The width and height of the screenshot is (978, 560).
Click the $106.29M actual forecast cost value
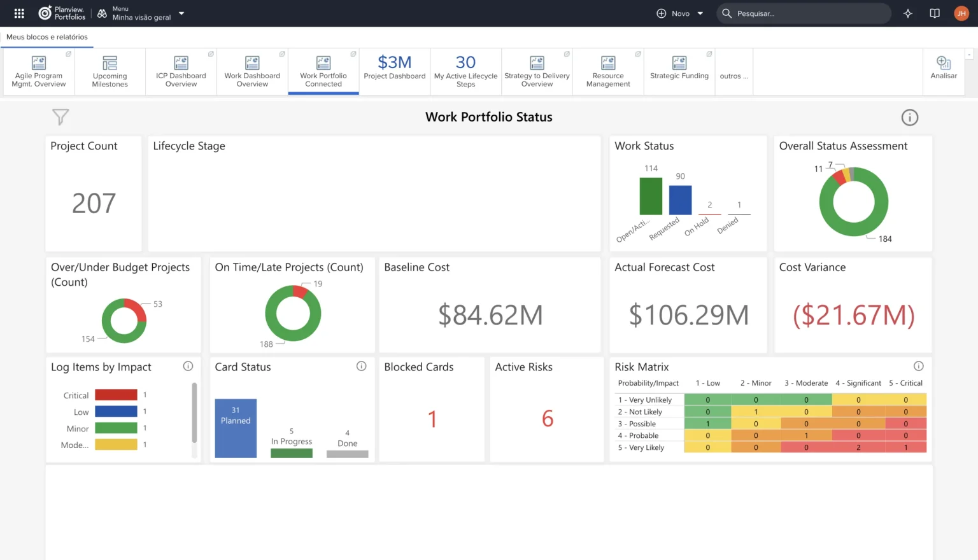[688, 315]
